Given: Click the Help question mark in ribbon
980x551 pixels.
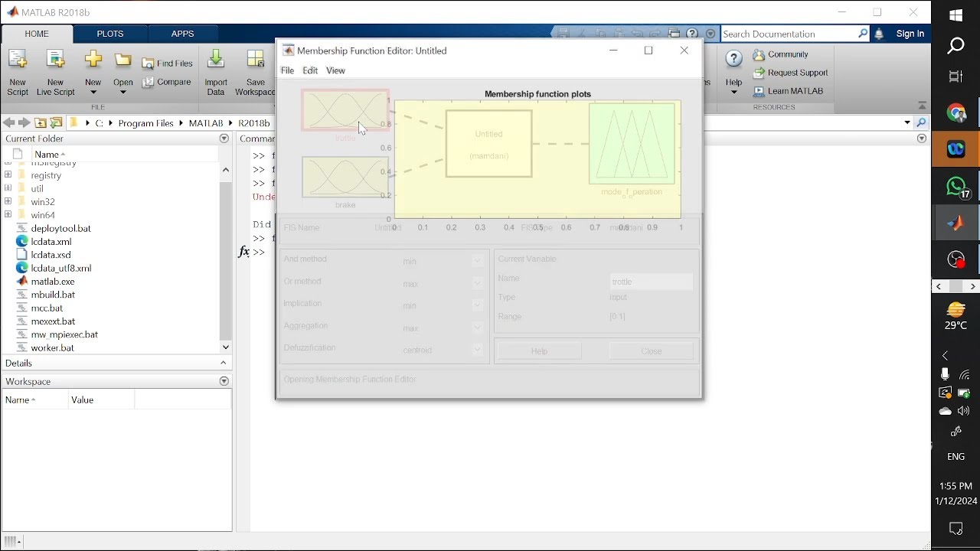Looking at the screenshot, I should (733, 60).
